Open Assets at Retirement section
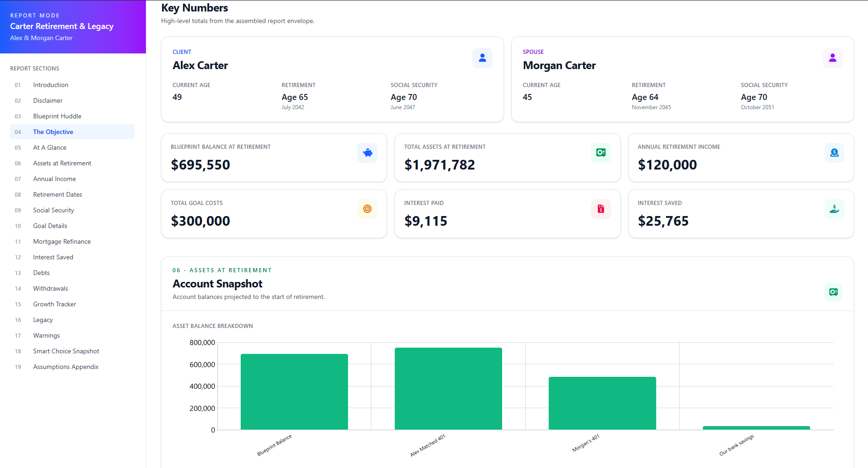Screen dimensions: 868x468 (x=72, y=163)
